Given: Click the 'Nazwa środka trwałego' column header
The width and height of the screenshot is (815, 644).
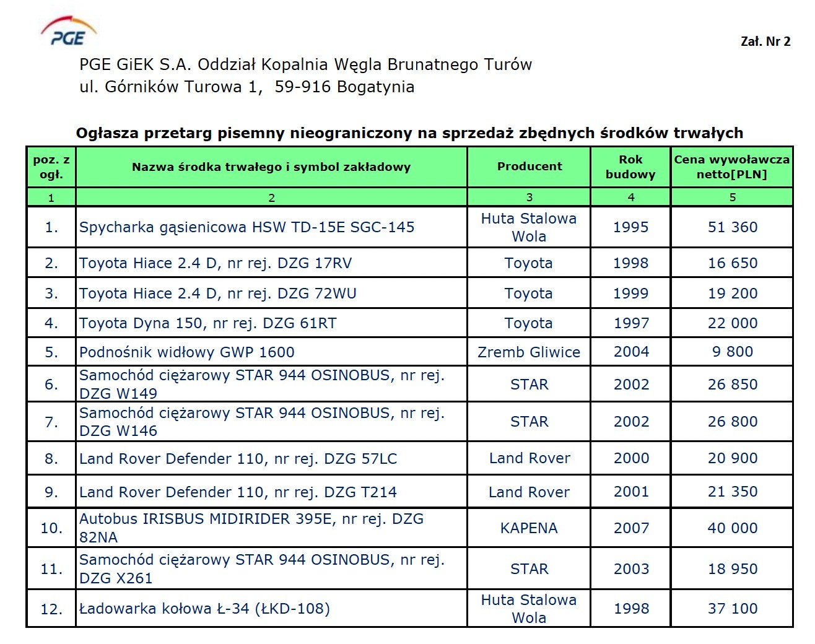Looking at the screenshot, I should pos(271,167).
